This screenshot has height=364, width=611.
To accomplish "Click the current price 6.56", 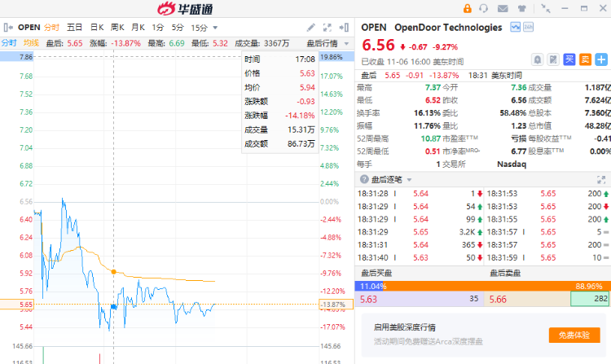I will [378, 45].
